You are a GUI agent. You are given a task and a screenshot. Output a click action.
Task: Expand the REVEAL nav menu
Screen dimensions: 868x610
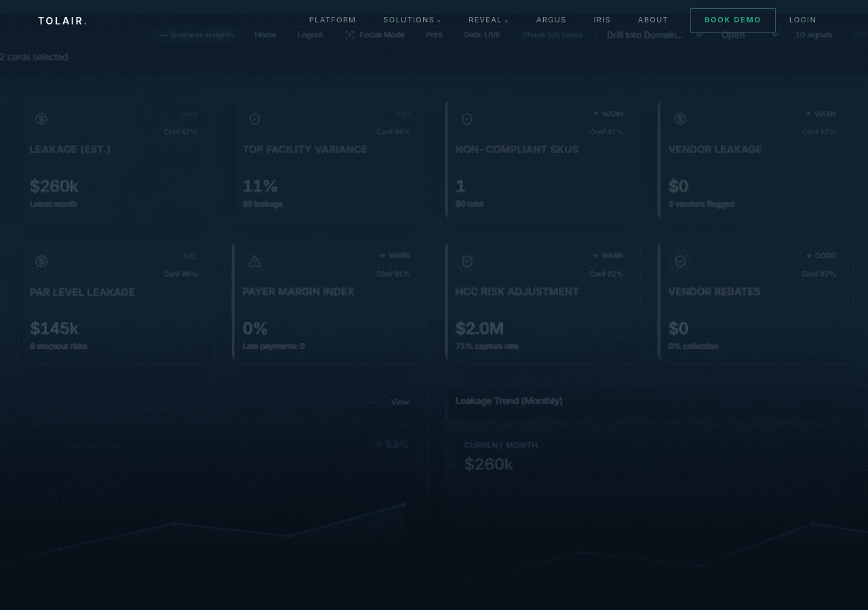coord(488,20)
